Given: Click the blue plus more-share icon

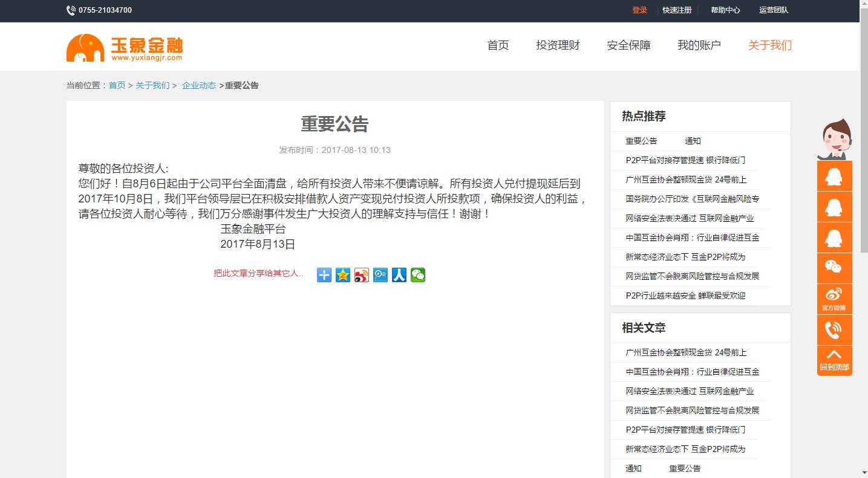Looking at the screenshot, I should pyautogui.click(x=324, y=275).
